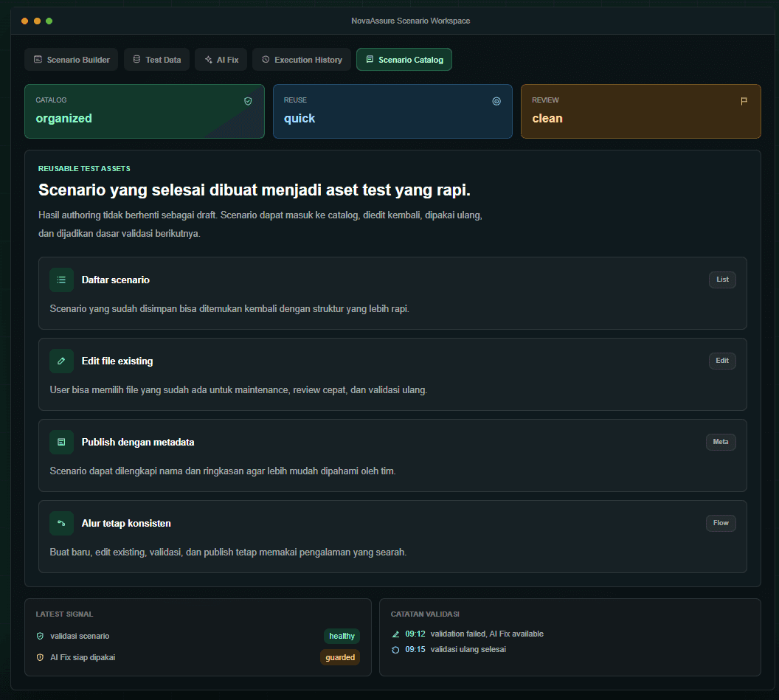Click the healthy status badge
This screenshot has height=700, width=779.
tap(342, 636)
